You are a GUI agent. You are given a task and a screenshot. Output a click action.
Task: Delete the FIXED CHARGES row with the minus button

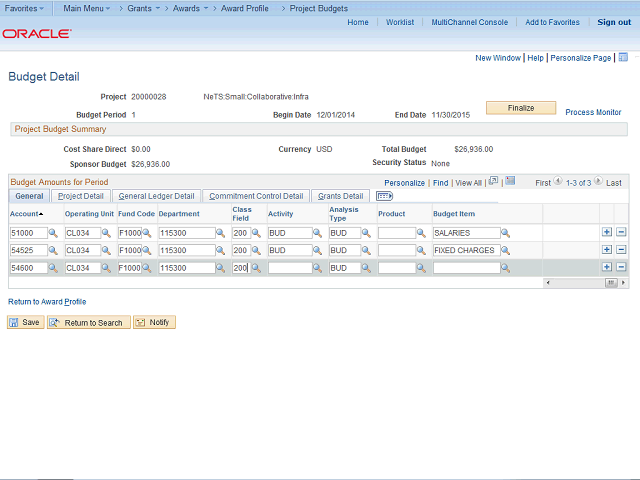pos(621,250)
